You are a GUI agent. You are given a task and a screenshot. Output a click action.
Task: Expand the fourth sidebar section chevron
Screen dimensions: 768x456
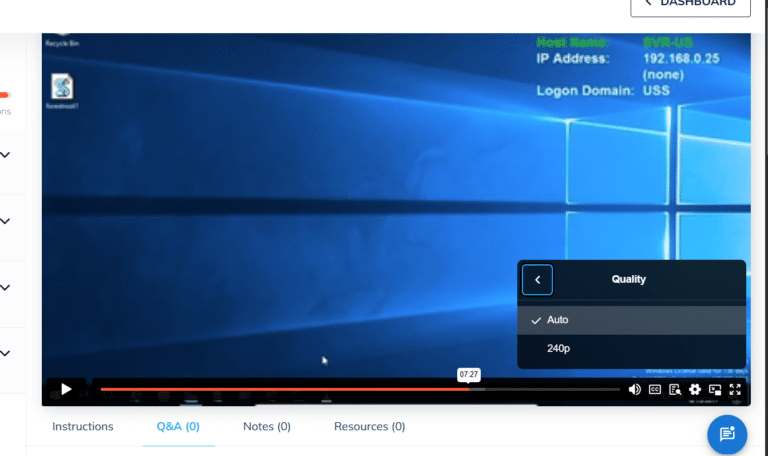tap(6, 353)
